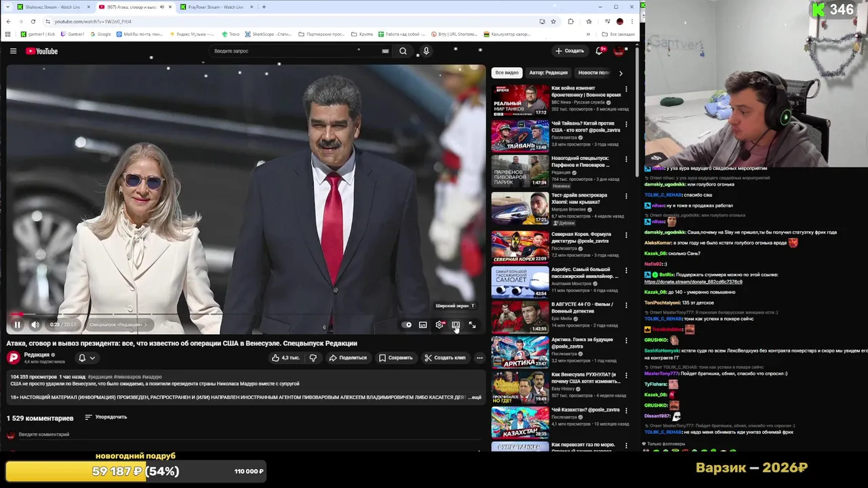This screenshot has width=868, height=488.
Task: Open Упорядочить comment sort menu
Action: pyautogui.click(x=106, y=417)
